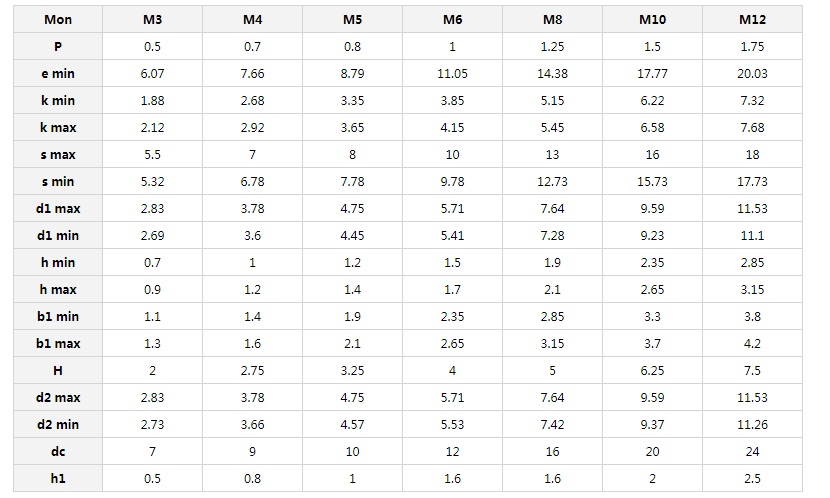The width and height of the screenshot is (830, 498).
Task: Select the d1 min value 4.45 for M5
Action: [352, 236]
